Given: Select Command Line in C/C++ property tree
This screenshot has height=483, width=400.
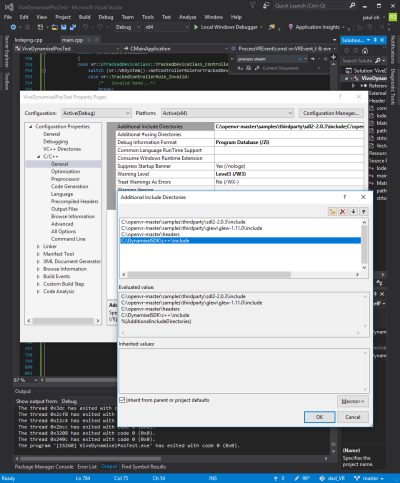Looking at the screenshot, I should (x=68, y=239).
